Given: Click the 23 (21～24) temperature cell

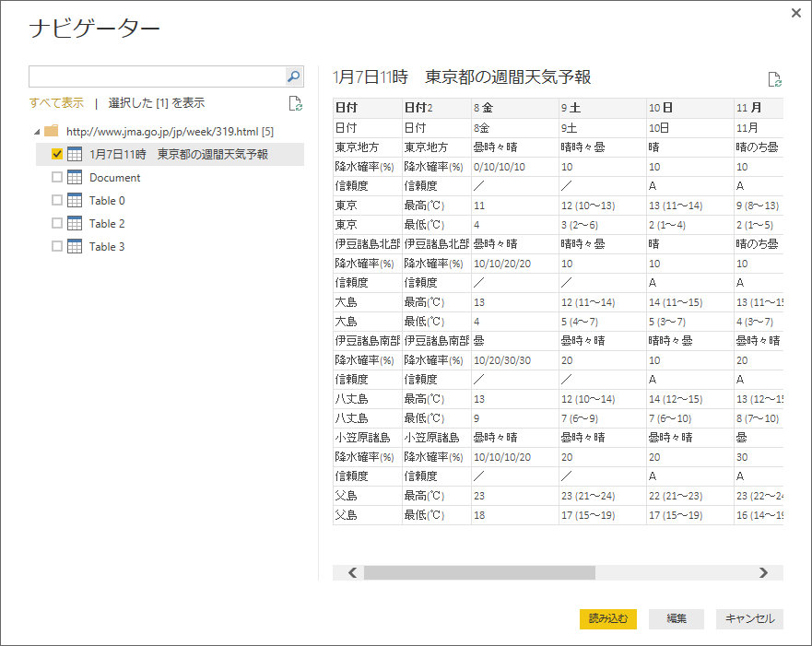Looking at the screenshot, I should [x=602, y=496].
